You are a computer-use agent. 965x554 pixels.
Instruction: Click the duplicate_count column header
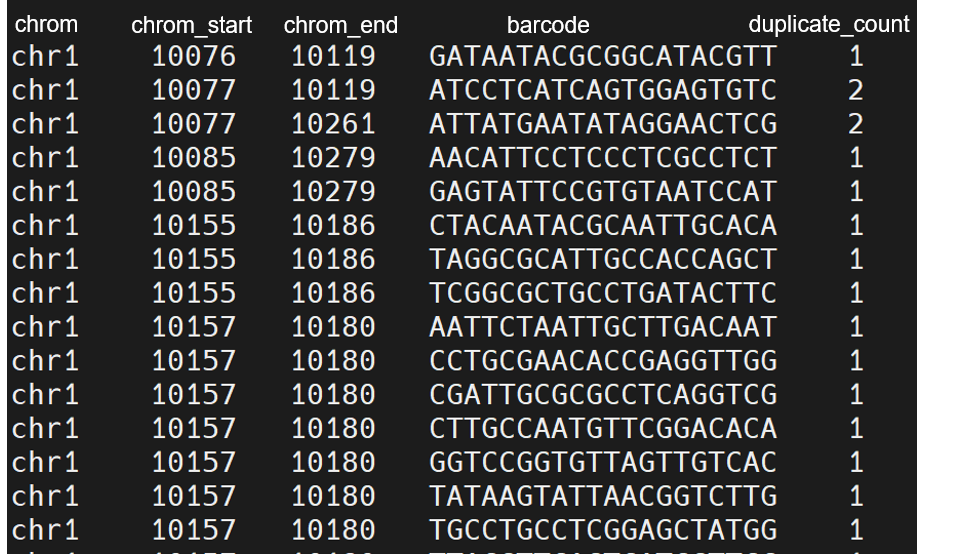(x=829, y=24)
